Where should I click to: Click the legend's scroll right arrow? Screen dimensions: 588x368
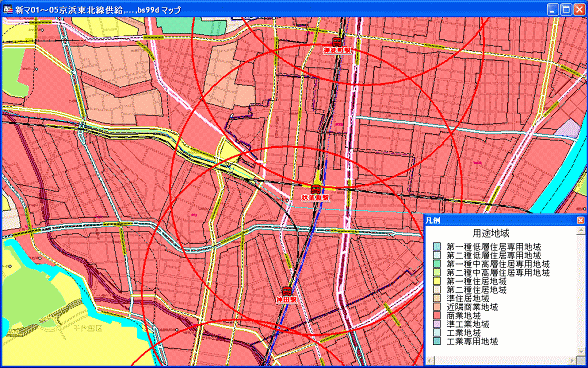[x=572, y=360]
